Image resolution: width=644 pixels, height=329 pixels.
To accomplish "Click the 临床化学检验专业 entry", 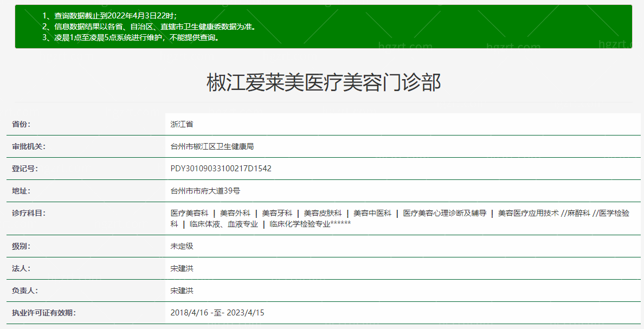I will (300, 224).
